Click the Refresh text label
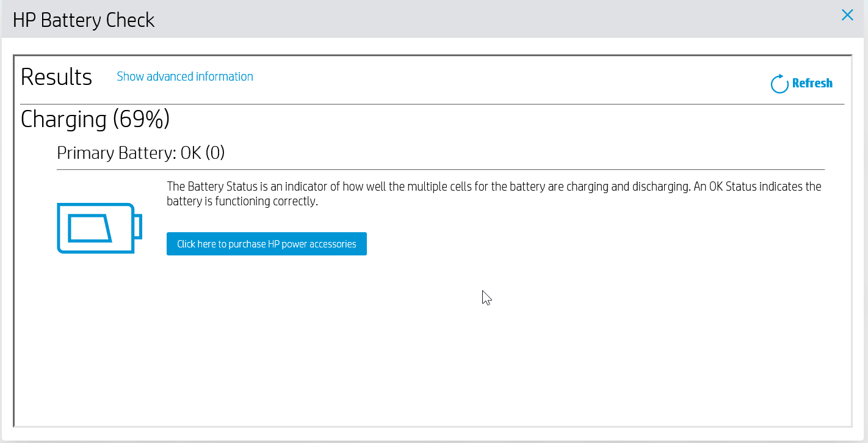The height and width of the screenshot is (443, 868). coord(812,84)
